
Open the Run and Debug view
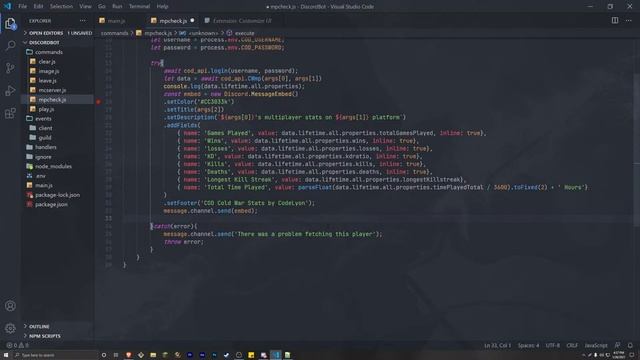click(10, 90)
